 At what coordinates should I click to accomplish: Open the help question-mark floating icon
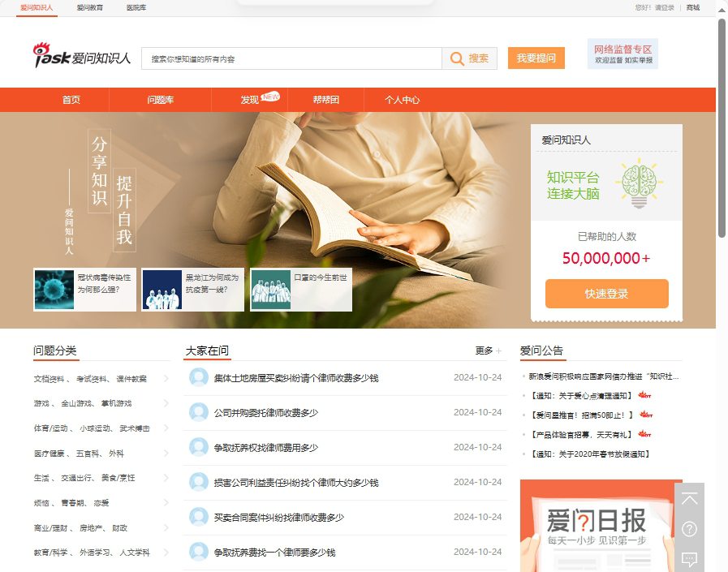pyautogui.click(x=689, y=529)
